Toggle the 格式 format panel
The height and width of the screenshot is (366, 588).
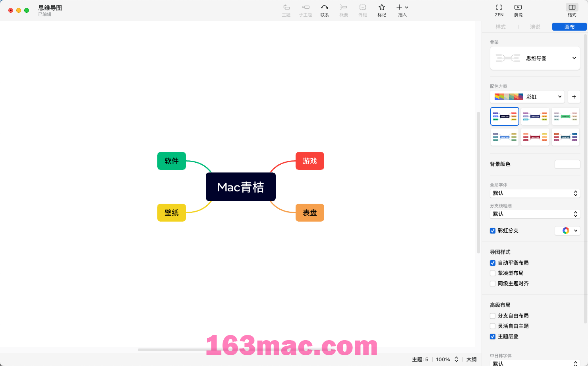click(572, 10)
